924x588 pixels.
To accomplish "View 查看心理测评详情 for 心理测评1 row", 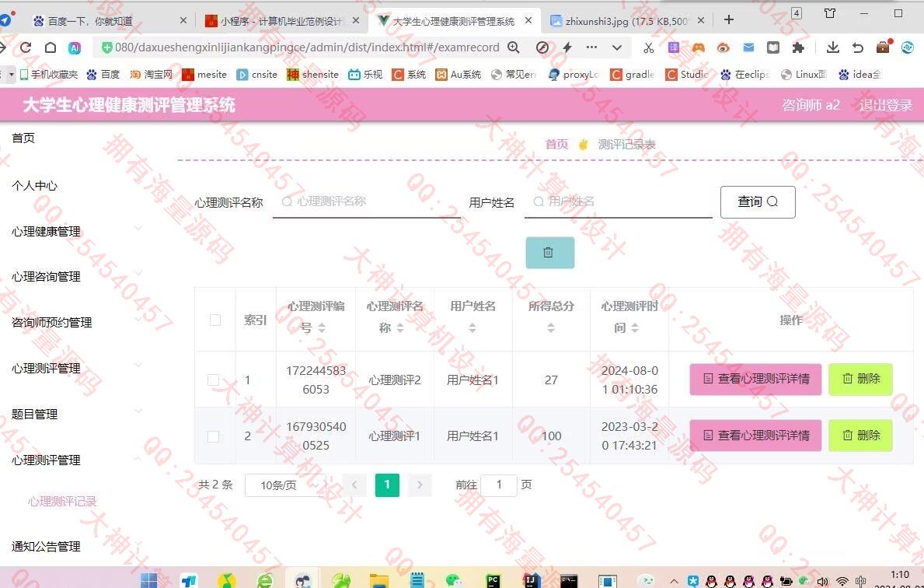I will [755, 436].
